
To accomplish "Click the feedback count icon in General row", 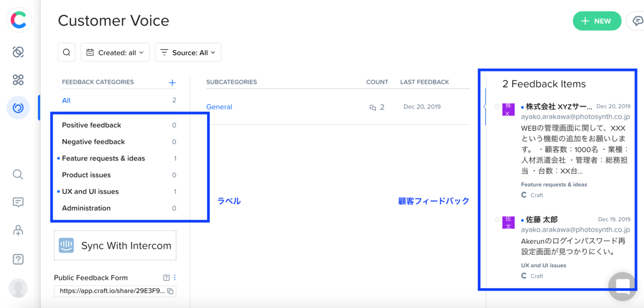I will (x=372, y=108).
